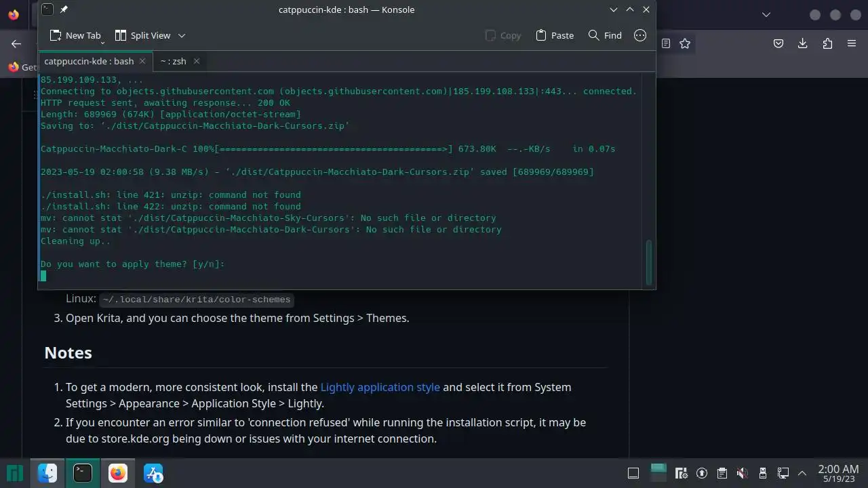868x488 pixels.
Task: Click the 'unzip: command not found' line 421
Action: (x=170, y=195)
